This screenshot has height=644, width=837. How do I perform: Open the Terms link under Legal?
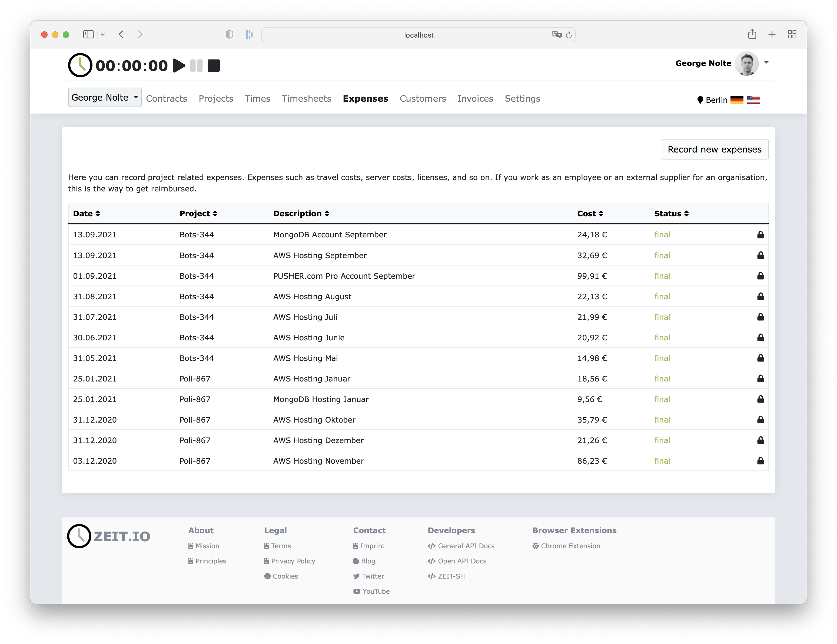277,546
